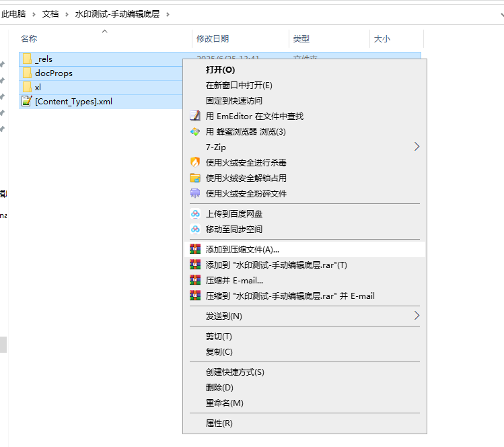Screen dimensions: 504x447
Task: Click the _rels folder icon
Action: pyautogui.click(x=27, y=59)
